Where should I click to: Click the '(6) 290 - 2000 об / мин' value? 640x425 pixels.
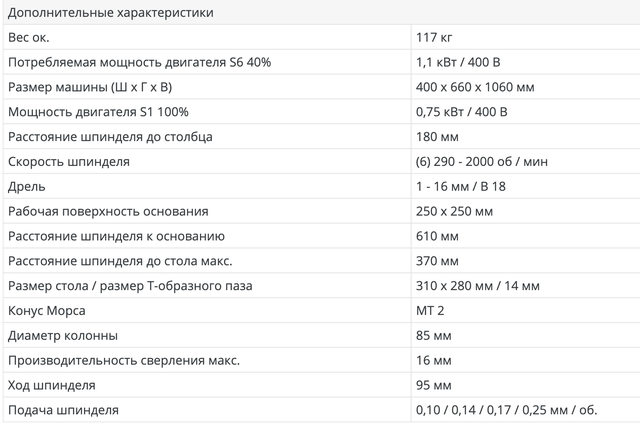[x=479, y=161]
